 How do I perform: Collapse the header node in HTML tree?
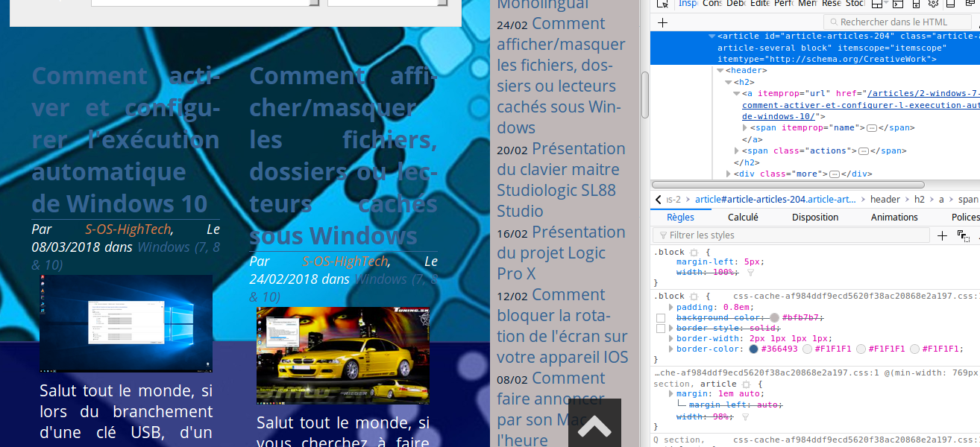720,71
